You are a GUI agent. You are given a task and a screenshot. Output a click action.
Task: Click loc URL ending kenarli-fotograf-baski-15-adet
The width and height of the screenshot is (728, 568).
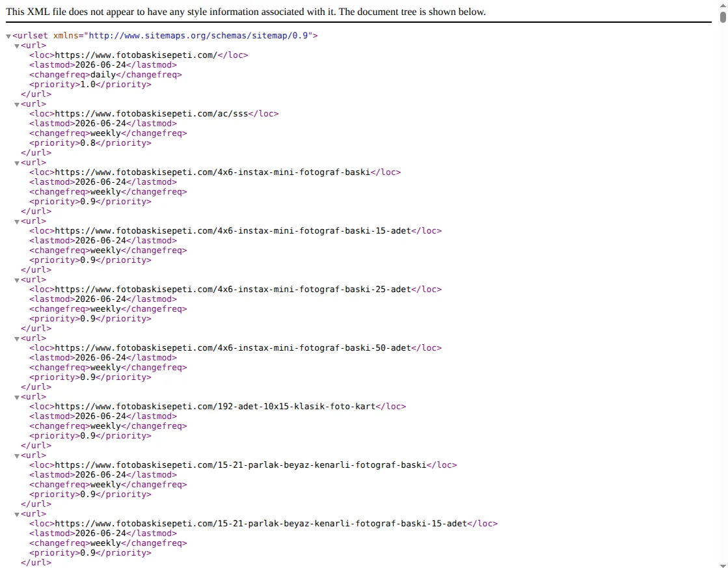[x=261, y=523]
